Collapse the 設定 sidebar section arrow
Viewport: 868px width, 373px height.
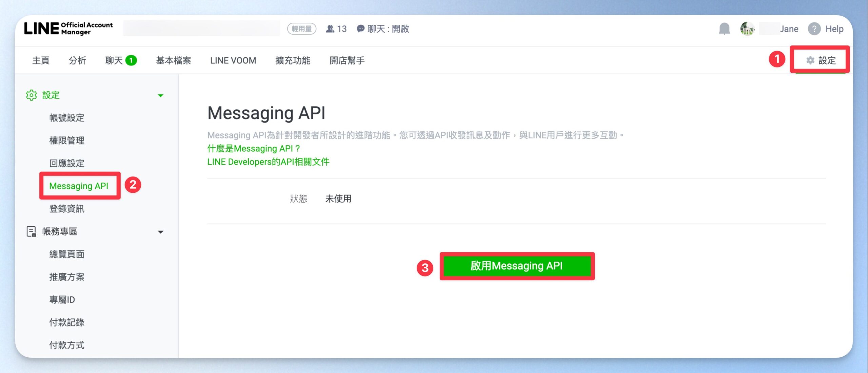[x=161, y=95]
